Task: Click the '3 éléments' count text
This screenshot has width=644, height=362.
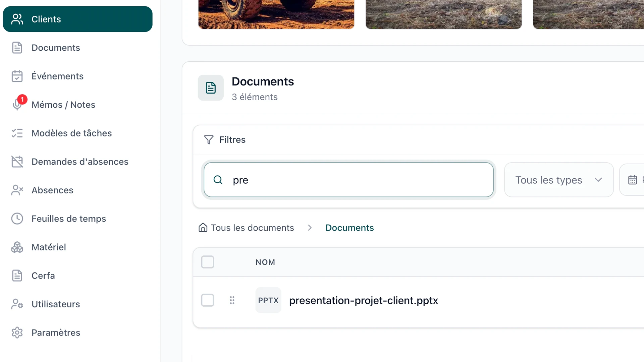Action: (255, 97)
